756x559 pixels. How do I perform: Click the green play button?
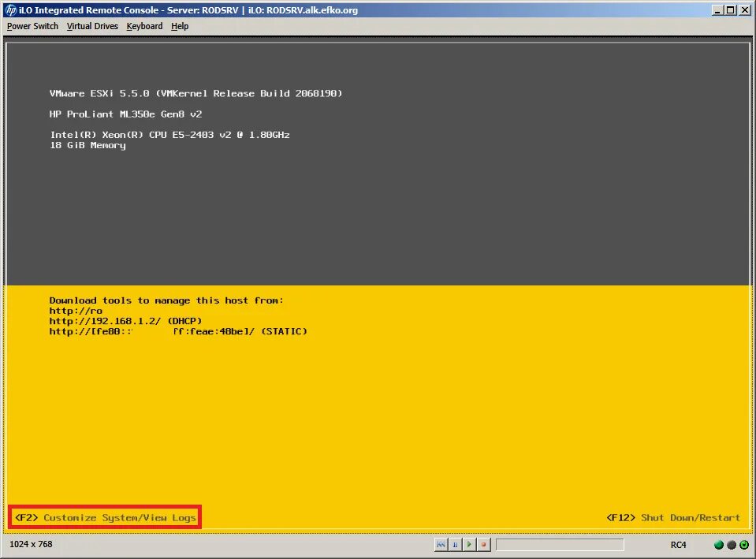point(469,545)
